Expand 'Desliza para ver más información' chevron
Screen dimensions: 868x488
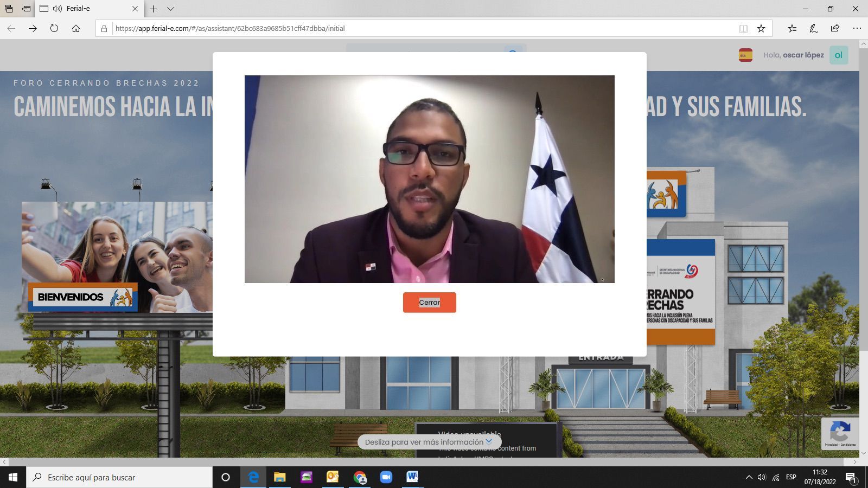pos(489,441)
